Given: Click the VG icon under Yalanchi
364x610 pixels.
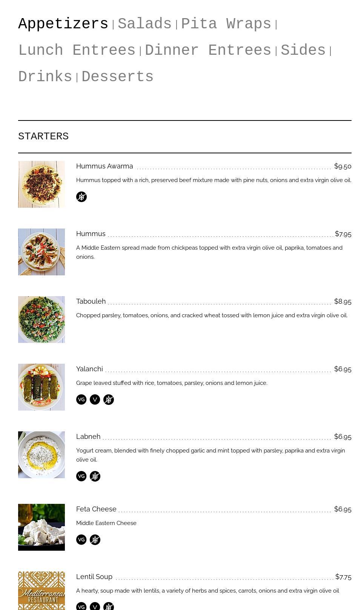Looking at the screenshot, I should pos(81,400).
